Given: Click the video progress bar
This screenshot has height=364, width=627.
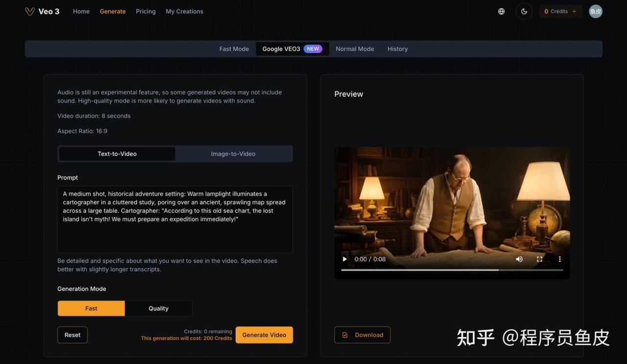Looking at the screenshot, I should (452, 270).
